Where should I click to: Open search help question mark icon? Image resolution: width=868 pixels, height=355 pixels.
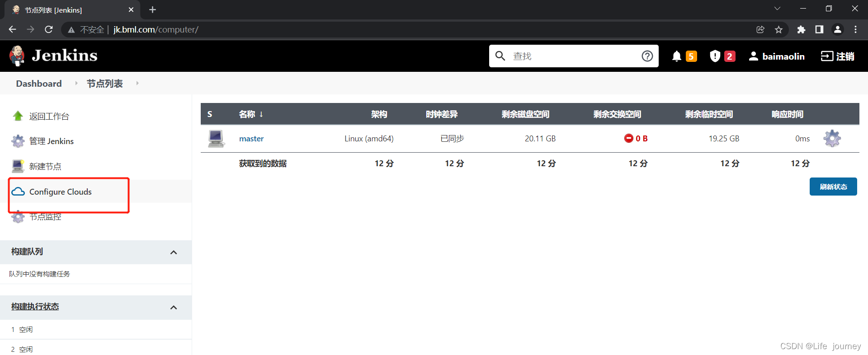tap(647, 56)
